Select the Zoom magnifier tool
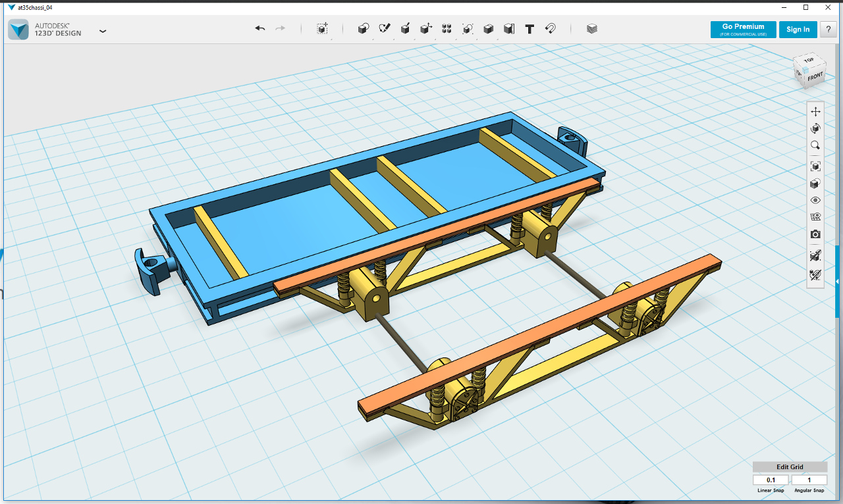Screen dimensions: 843x504 pos(815,145)
